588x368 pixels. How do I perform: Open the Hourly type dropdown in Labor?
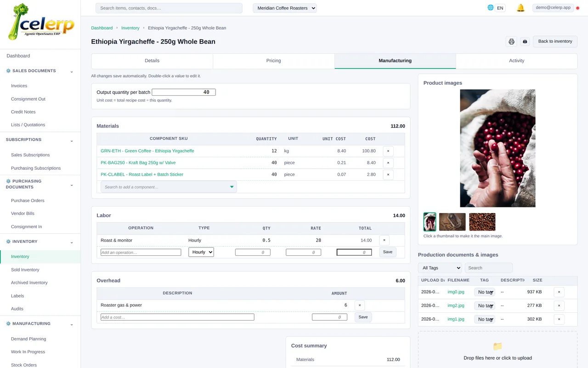[x=201, y=252]
